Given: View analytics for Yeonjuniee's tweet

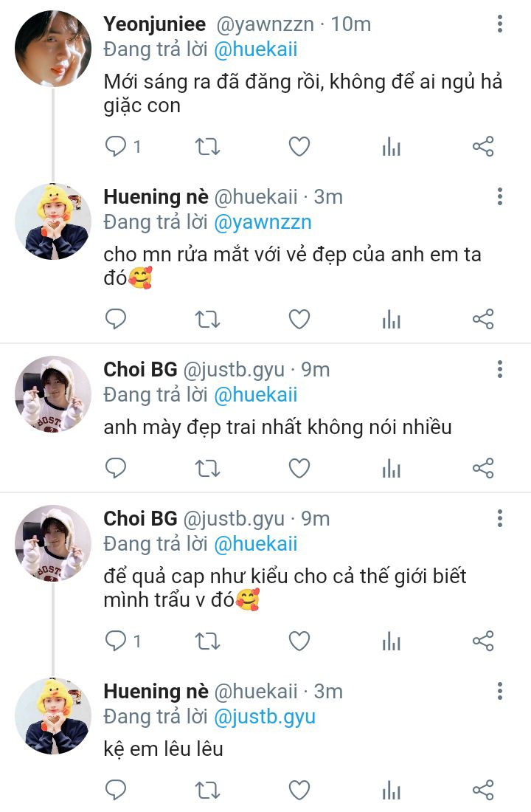Looking at the screenshot, I should [x=392, y=147].
